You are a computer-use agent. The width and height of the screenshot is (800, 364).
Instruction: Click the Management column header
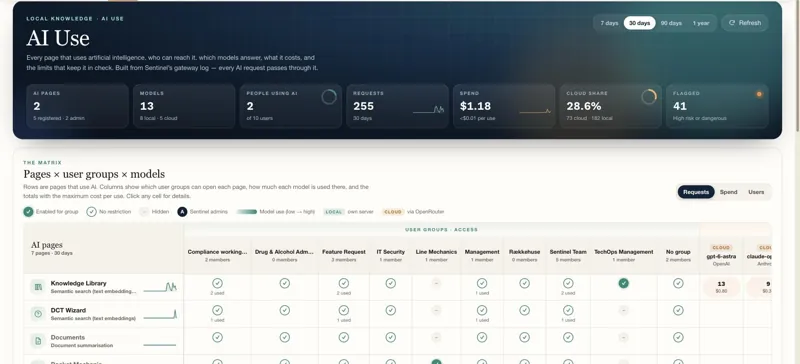coord(482,255)
